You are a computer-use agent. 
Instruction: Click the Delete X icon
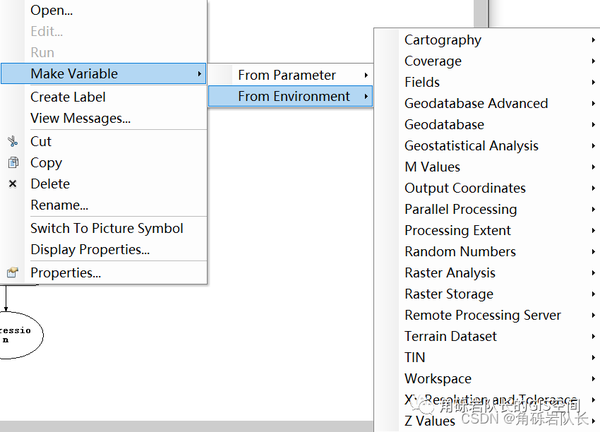(x=13, y=184)
